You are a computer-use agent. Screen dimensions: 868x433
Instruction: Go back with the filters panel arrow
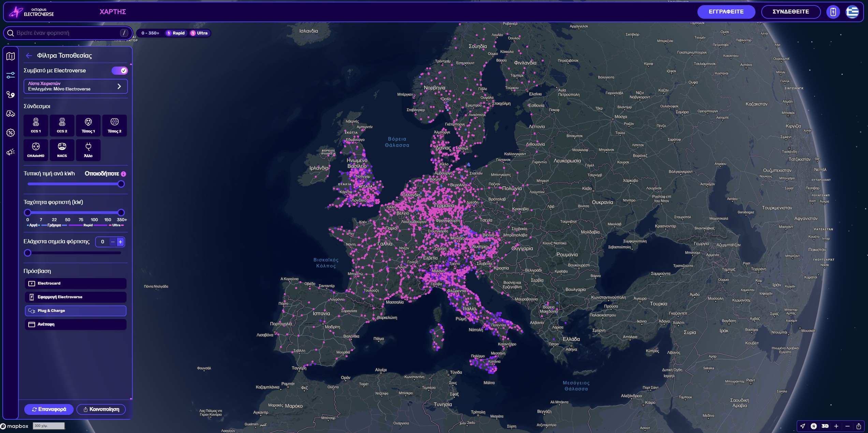click(29, 56)
